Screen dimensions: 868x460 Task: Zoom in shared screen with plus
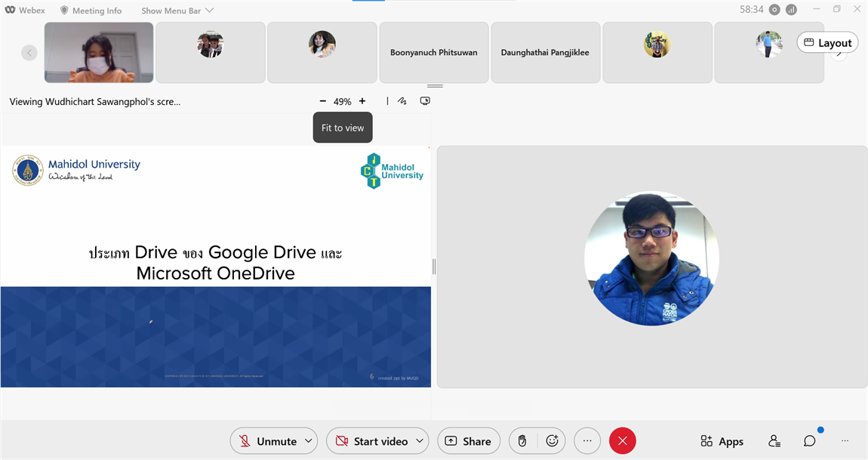(362, 101)
